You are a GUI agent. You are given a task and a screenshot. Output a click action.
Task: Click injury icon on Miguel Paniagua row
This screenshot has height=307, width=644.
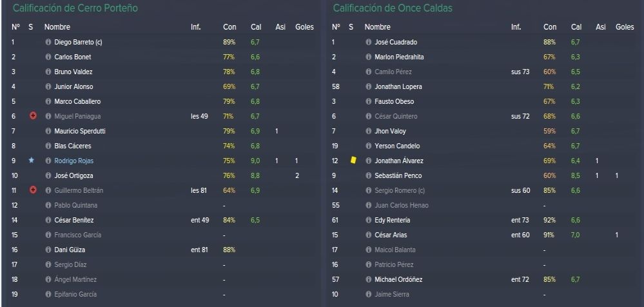click(x=34, y=116)
